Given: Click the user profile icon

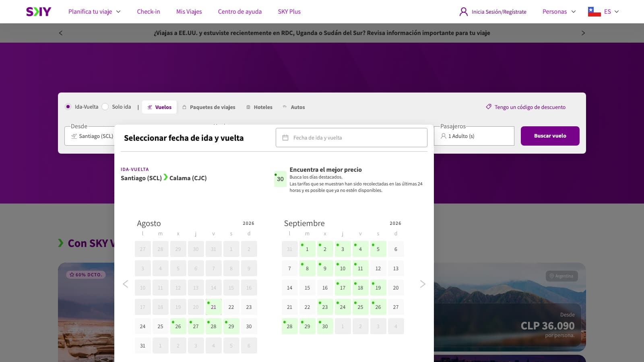Looking at the screenshot, I should pos(463,12).
